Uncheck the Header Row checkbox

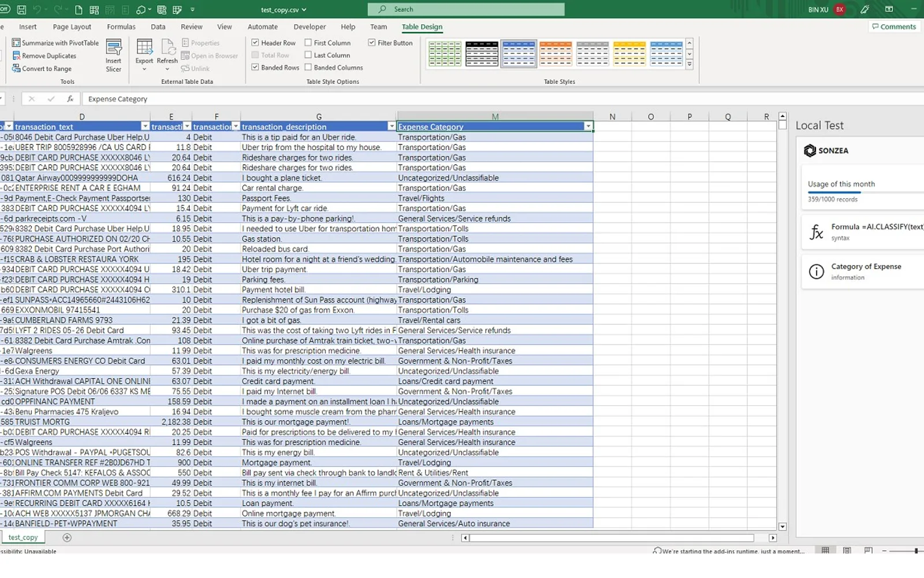pos(255,43)
